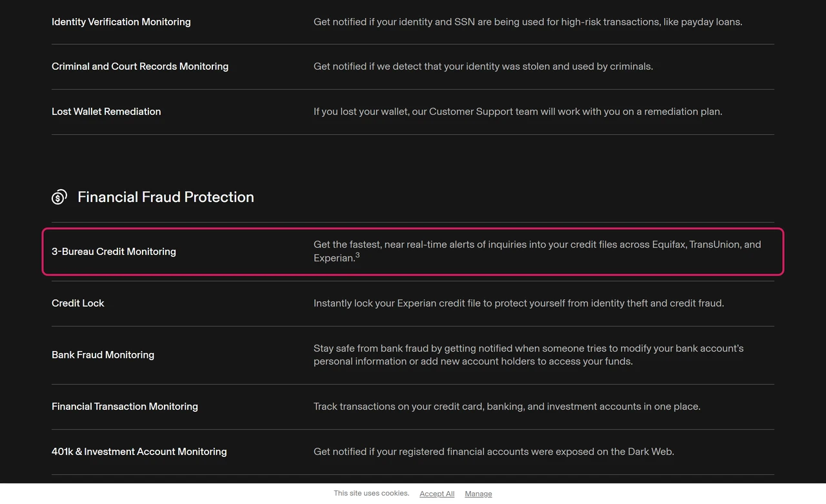Click the description about new account holders
The width and height of the screenshot is (826, 504).
coord(529,355)
